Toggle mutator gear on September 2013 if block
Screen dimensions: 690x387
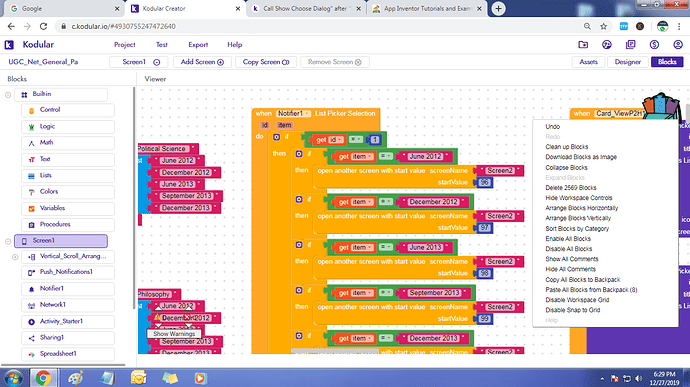[x=299, y=290]
